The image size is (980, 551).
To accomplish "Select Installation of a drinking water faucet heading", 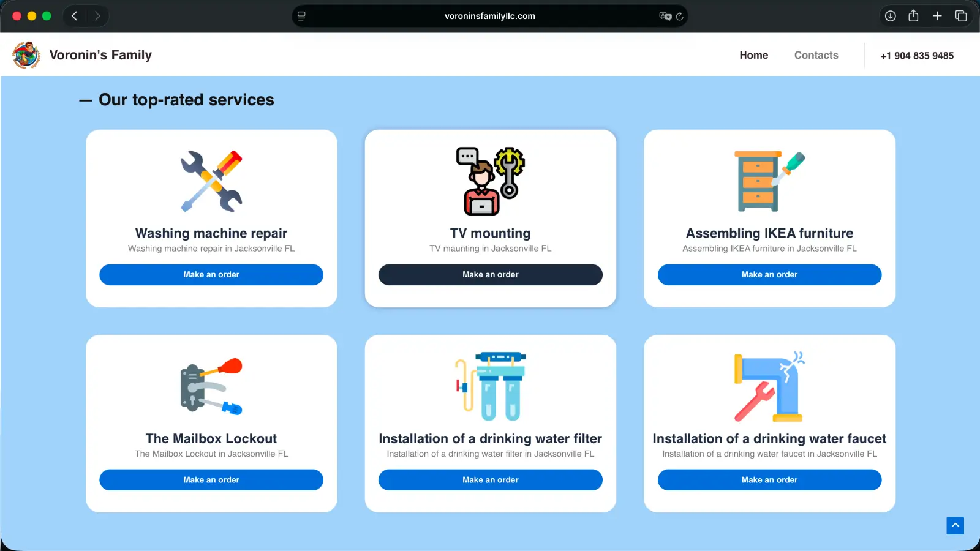I will point(769,438).
